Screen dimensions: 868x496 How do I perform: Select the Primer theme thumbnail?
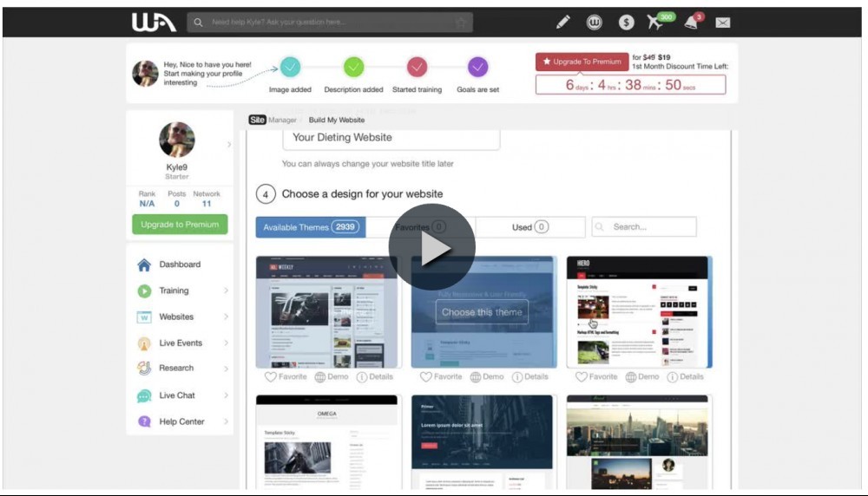(x=482, y=442)
